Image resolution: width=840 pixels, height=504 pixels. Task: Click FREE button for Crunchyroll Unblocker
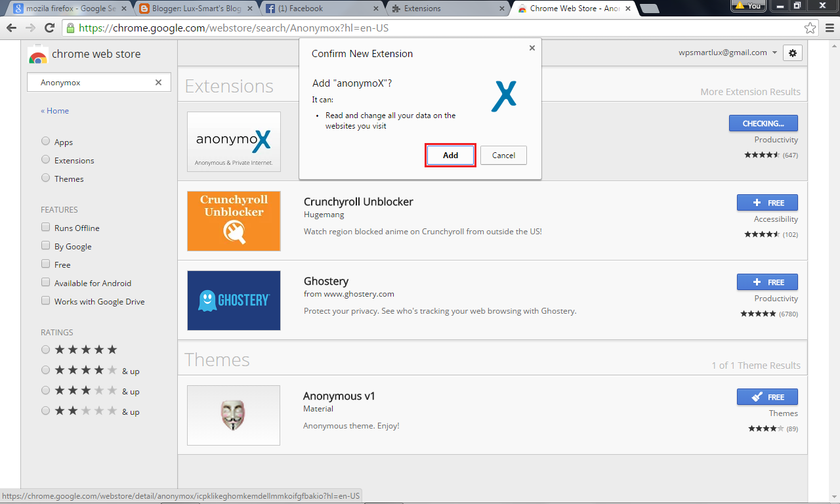click(767, 203)
